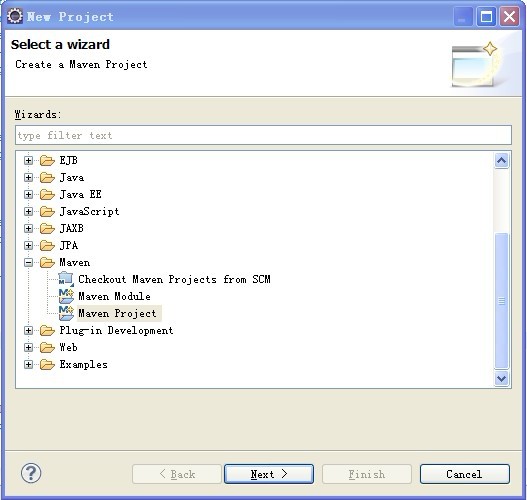Select the JavaScript category label
527x500 pixels.
89,211
